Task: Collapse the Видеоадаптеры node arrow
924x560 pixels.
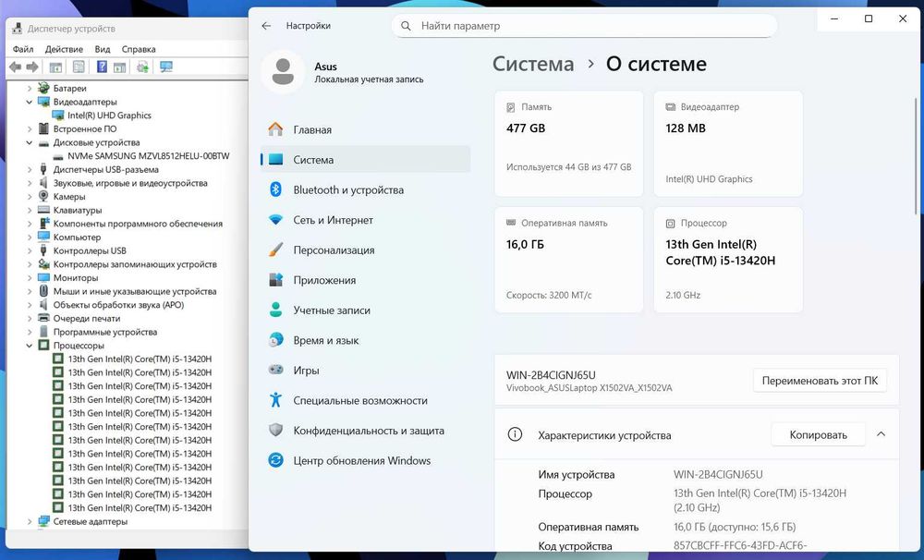Action: click(x=30, y=102)
